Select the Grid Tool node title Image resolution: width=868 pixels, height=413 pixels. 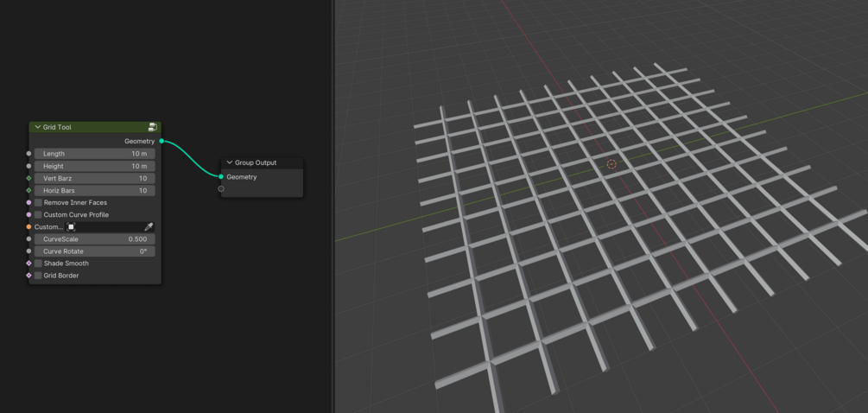click(x=57, y=127)
